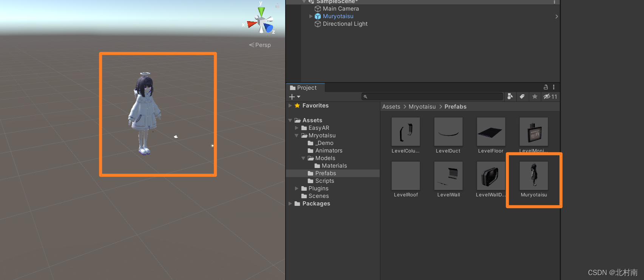Open the Animators folder
644x280 pixels.
point(329,151)
